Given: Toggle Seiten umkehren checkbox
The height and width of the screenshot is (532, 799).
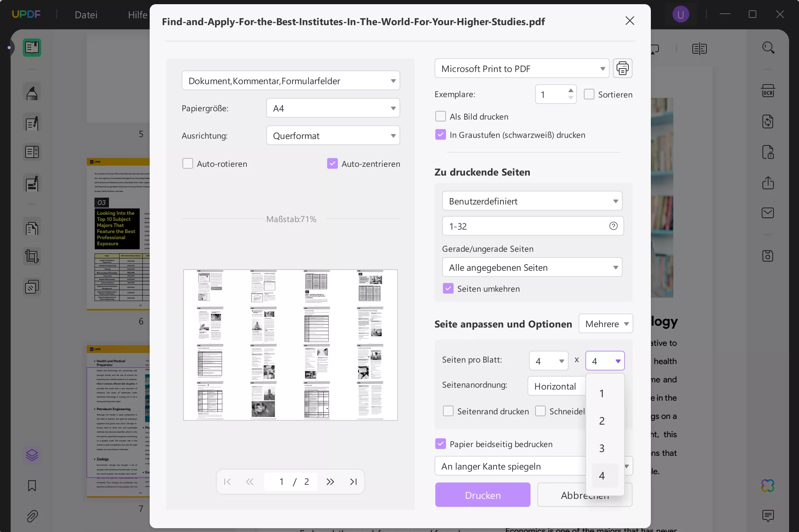Looking at the screenshot, I should tap(448, 289).
